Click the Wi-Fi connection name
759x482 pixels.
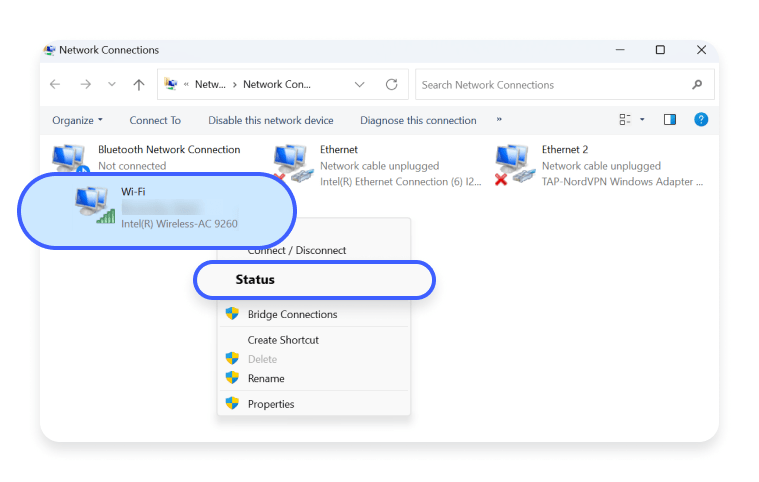(x=133, y=192)
